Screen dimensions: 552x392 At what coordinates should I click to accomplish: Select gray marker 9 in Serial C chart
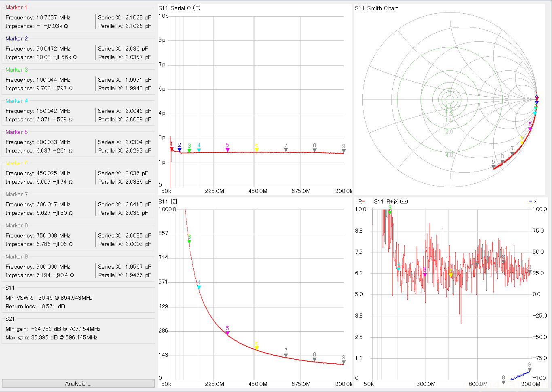point(344,151)
